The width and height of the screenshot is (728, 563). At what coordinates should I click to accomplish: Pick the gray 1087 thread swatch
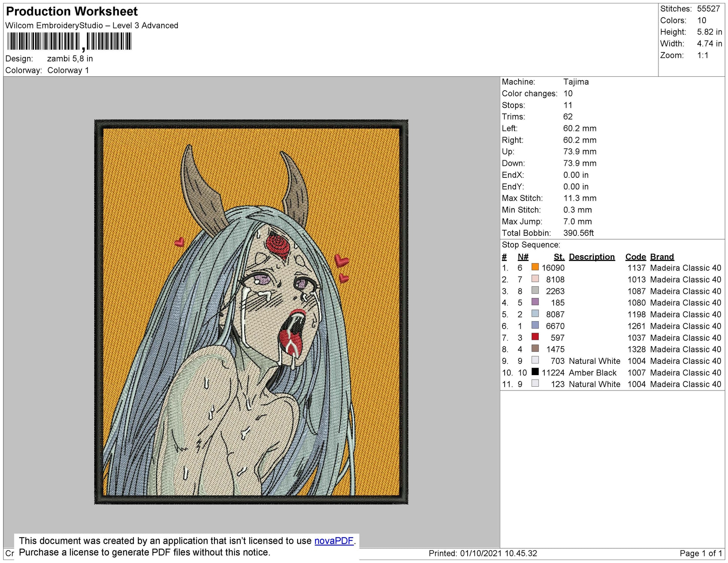(535, 290)
